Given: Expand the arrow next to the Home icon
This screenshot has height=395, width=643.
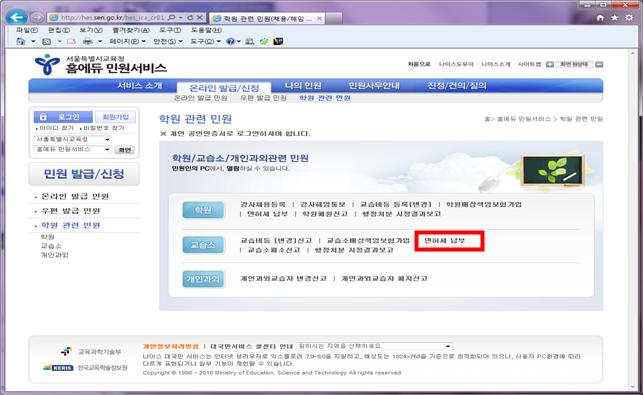Looking at the screenshot, I should coord(33,41).
